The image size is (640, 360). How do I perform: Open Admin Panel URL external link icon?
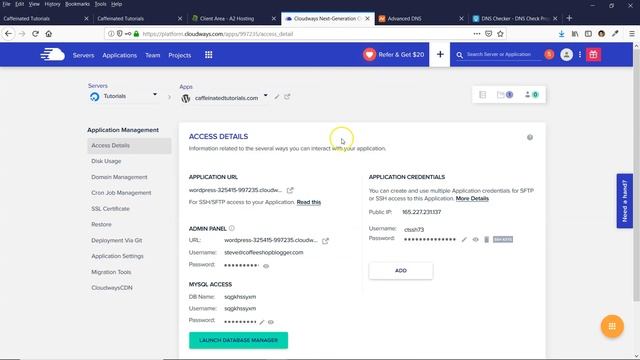(325, 241)
